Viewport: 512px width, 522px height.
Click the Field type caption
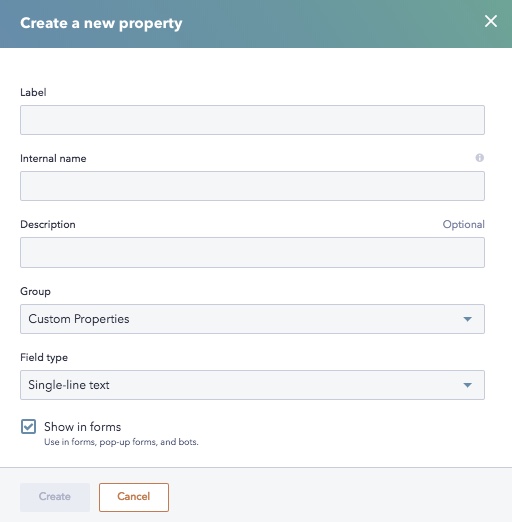[x=44, y=357]
